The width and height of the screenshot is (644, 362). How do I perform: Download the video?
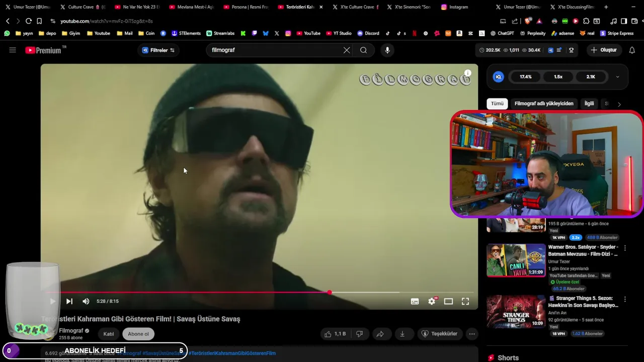[x=403, y=334]
